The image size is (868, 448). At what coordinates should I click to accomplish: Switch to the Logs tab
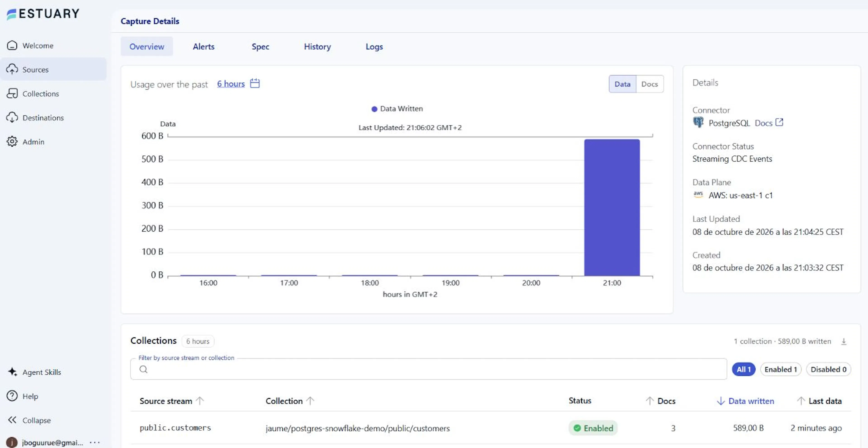(374, 47)
